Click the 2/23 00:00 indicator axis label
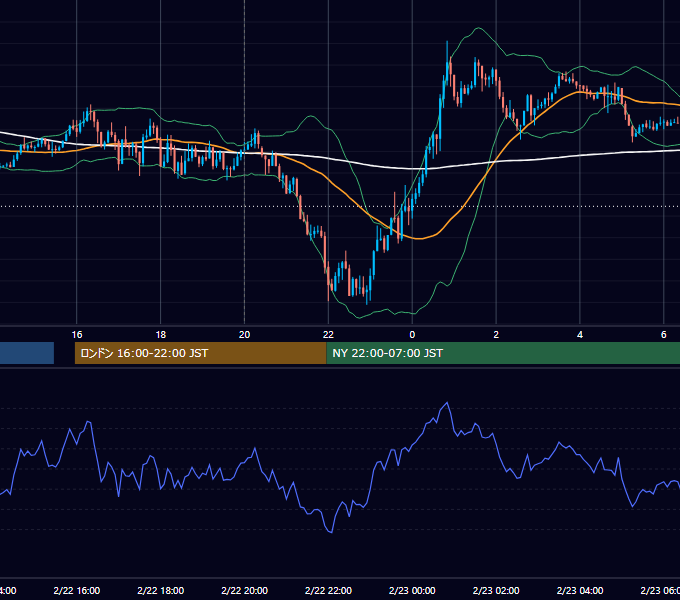680x600 pixels. (x=412, y=590)
